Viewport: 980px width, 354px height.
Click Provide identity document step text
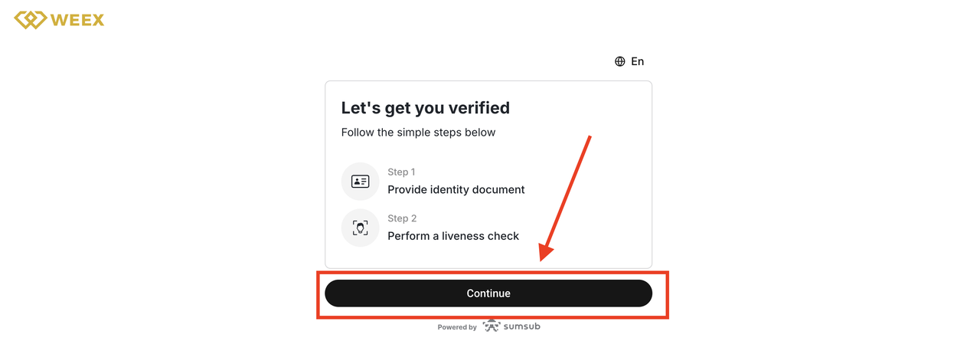pyautogui.click(x=456, y=189)
